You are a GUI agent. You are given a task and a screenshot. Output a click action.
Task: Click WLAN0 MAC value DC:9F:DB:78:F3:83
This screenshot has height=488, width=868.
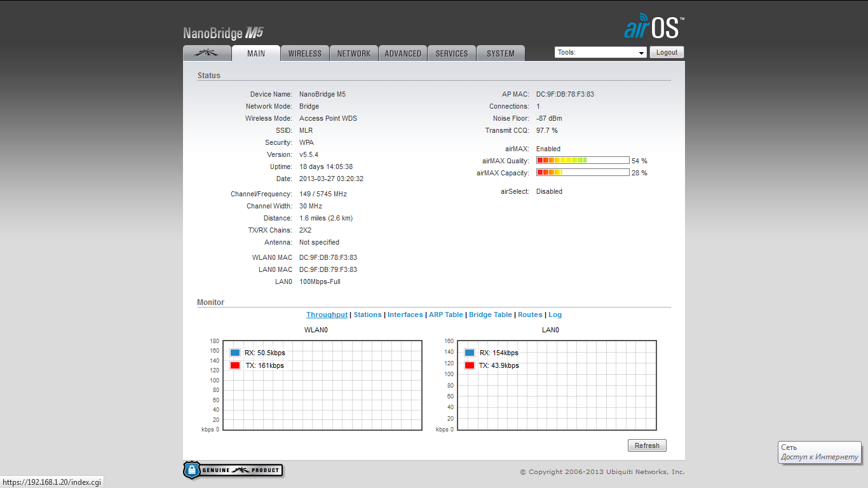click(x=329, y=257)
